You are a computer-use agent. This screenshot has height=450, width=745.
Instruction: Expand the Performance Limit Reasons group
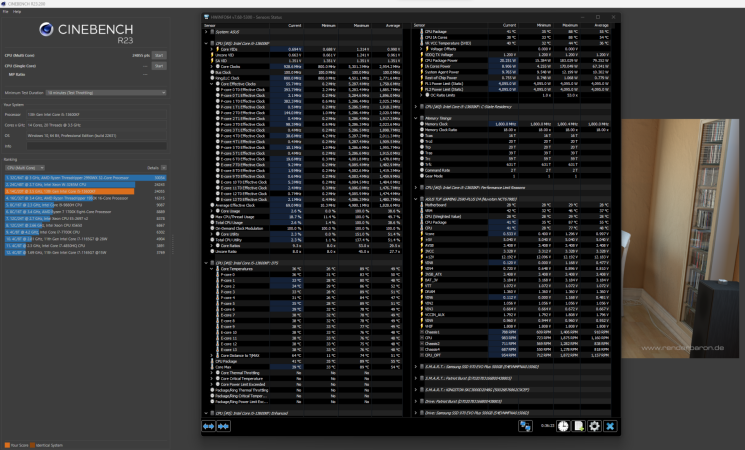click(416, 188)
